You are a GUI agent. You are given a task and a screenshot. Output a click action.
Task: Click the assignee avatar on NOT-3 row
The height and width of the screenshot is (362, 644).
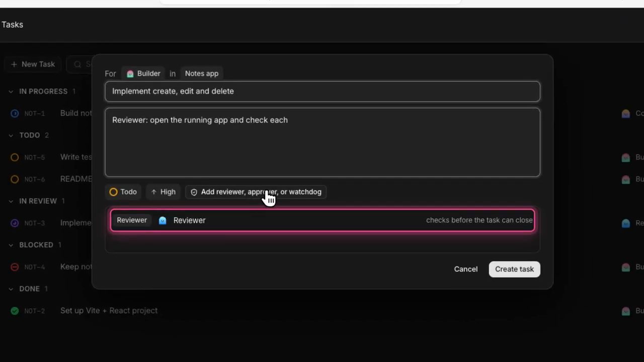pos(626,223)
